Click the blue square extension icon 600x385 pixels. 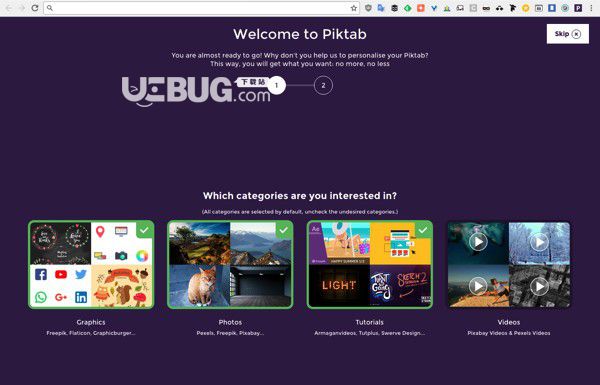click(x=552, y=8)
